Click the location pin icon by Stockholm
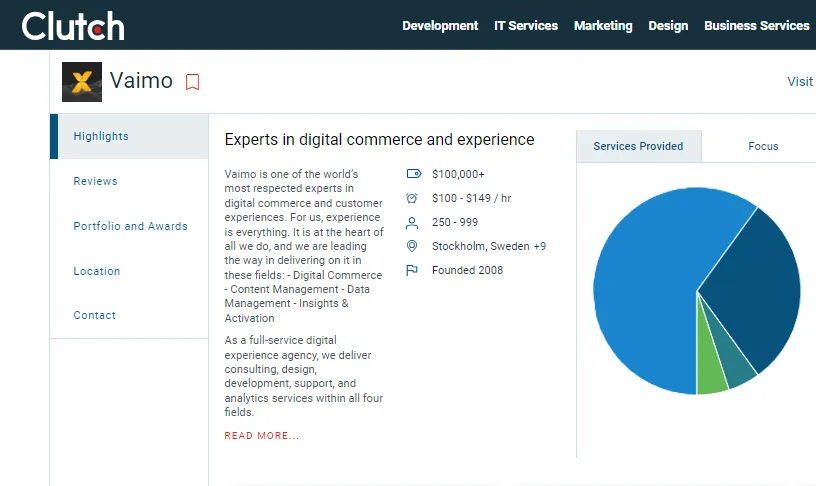Screen dimensions: 816x486 tap(412, 246)
